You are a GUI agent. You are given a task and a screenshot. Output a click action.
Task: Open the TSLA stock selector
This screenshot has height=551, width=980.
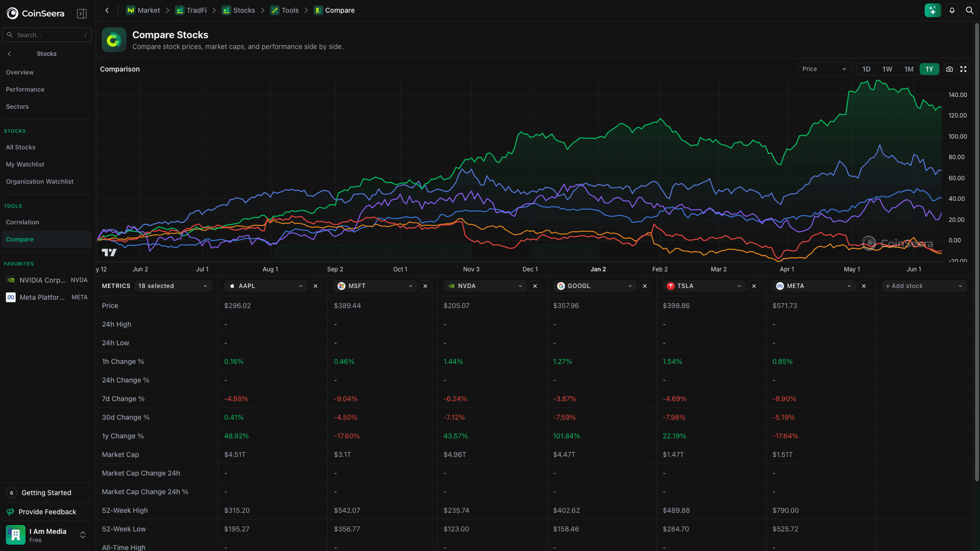coord(705,286)
